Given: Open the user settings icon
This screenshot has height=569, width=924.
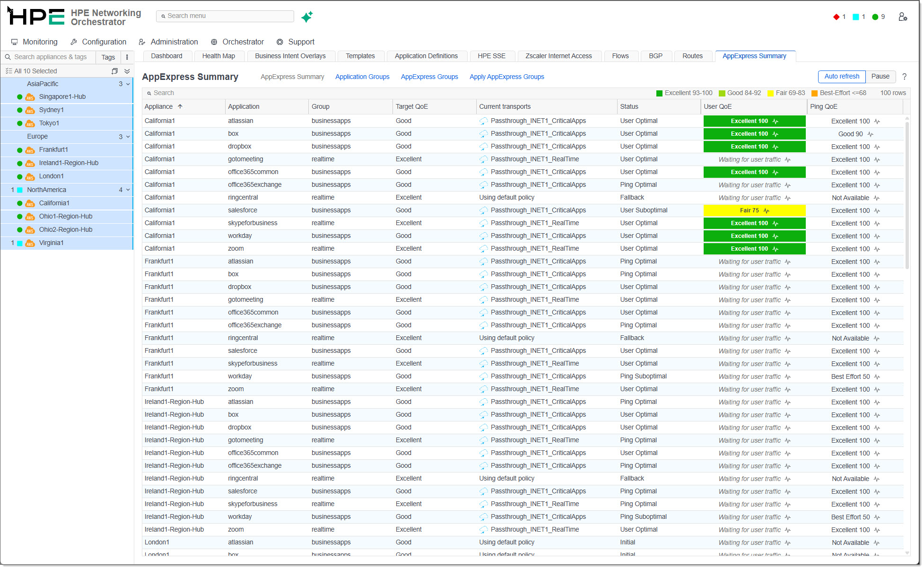Looking at the screenshot, I should 903,17.
